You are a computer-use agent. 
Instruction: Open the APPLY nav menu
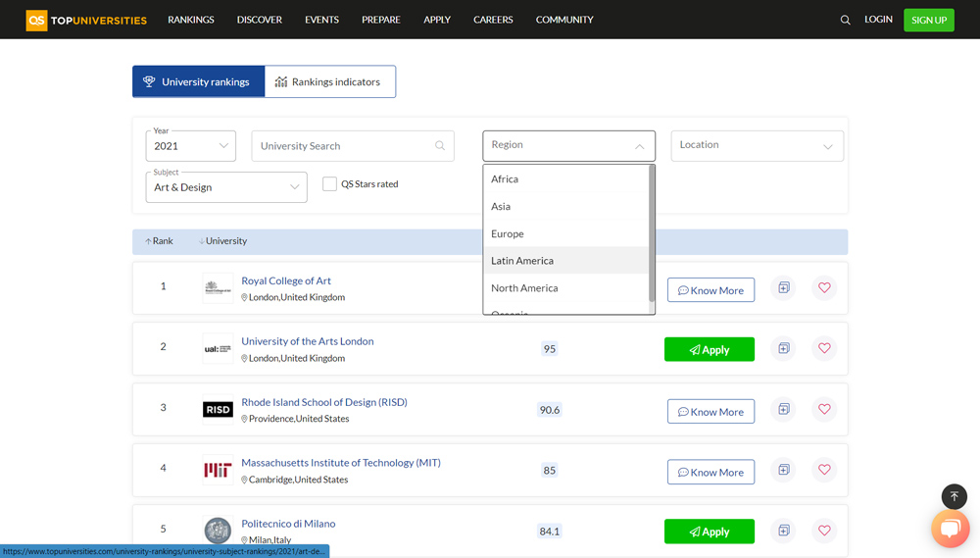click(437, 20)
